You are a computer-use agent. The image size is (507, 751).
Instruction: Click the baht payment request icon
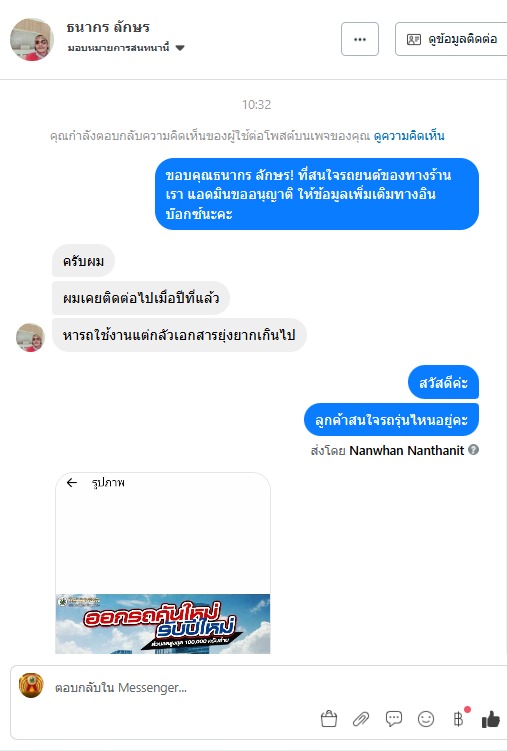click(x=458, y=718)
